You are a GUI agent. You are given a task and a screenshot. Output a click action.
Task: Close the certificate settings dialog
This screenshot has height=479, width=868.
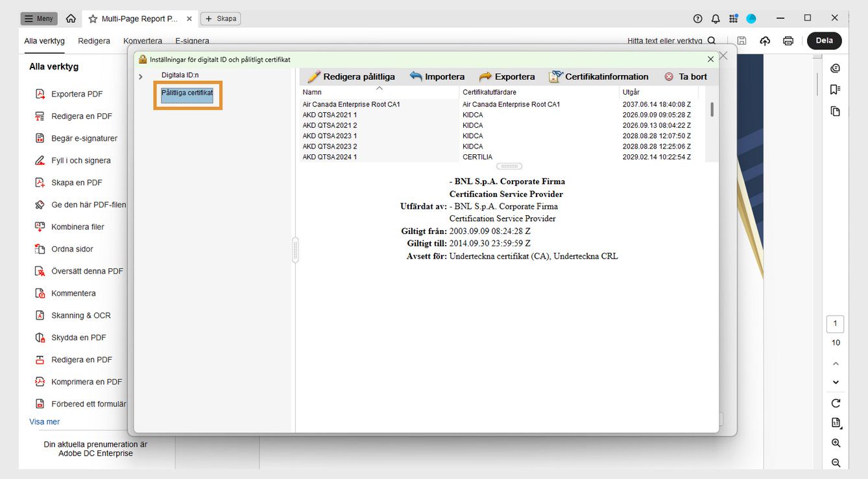[711, 59]
